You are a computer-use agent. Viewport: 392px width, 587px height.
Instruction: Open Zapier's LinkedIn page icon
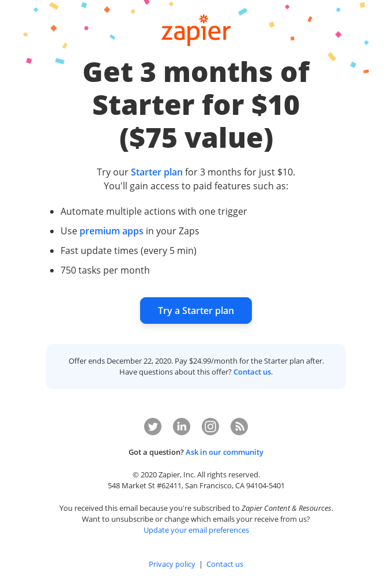[x=182, y=427]
